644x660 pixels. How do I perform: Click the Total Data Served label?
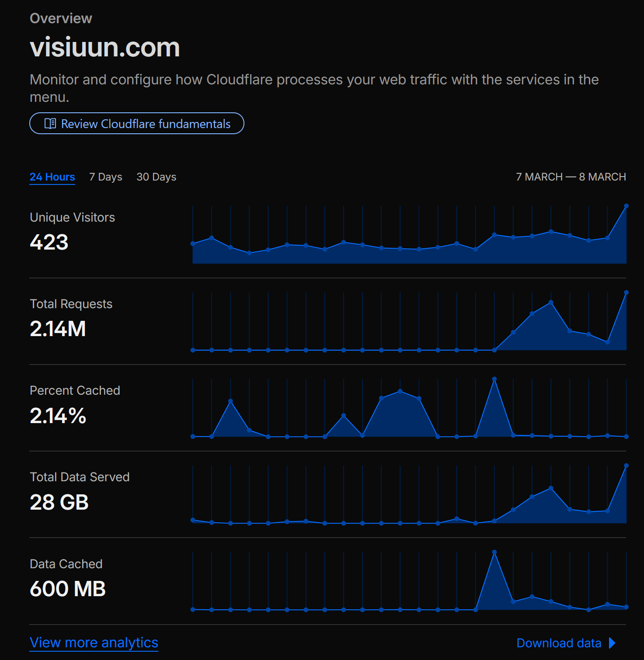click(x=80, y=477)
